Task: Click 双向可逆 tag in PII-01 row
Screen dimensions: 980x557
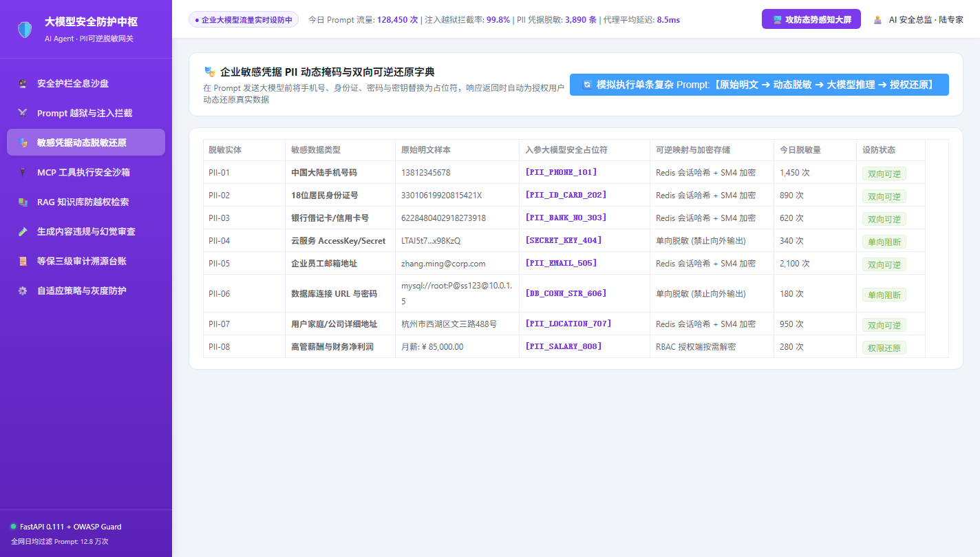Action: [884, 174]
